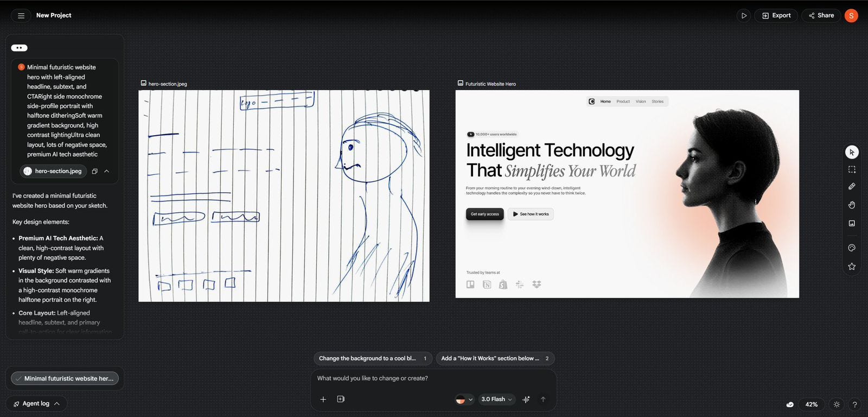Toggle the light/dark brightness icon
868x417 pixels.
tap(837, 405)
